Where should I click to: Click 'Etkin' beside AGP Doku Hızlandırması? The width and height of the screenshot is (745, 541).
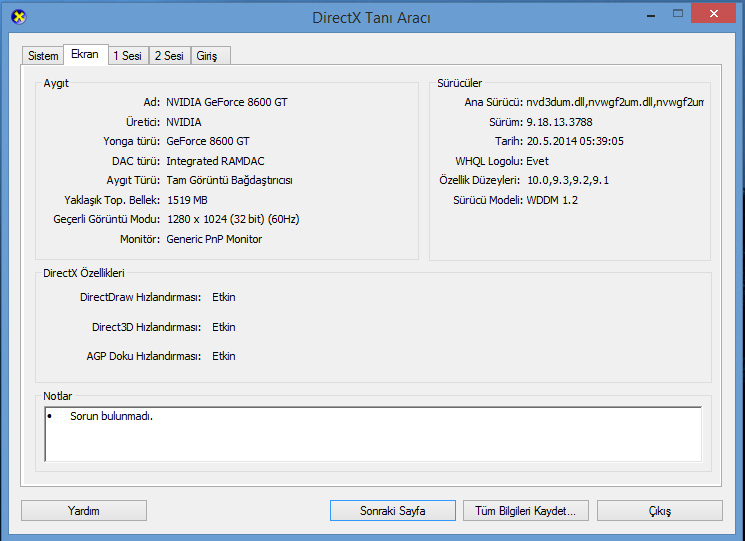224,356
